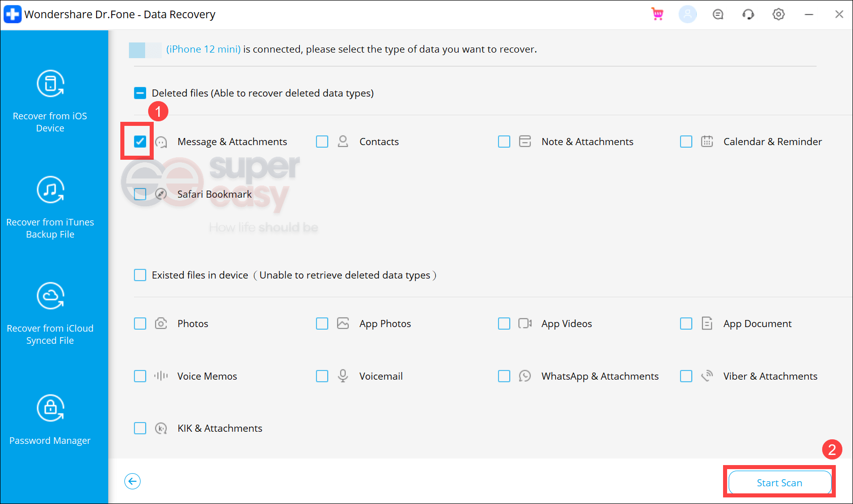Click the Dr.Fone app logo

[x=12, y=14]
